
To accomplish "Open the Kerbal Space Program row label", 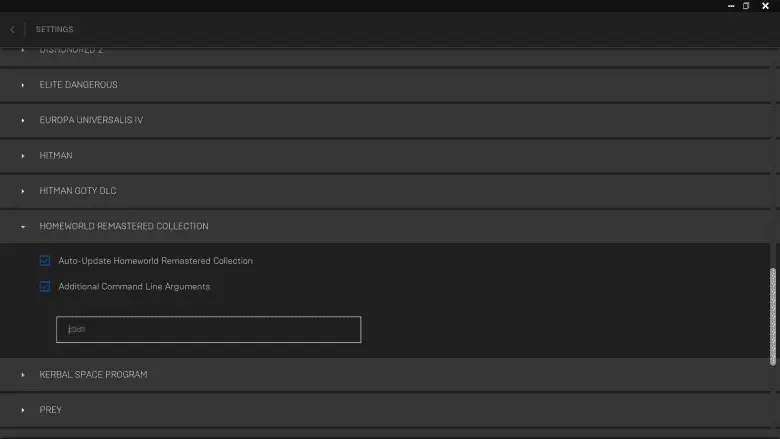I will click(93, 375).
